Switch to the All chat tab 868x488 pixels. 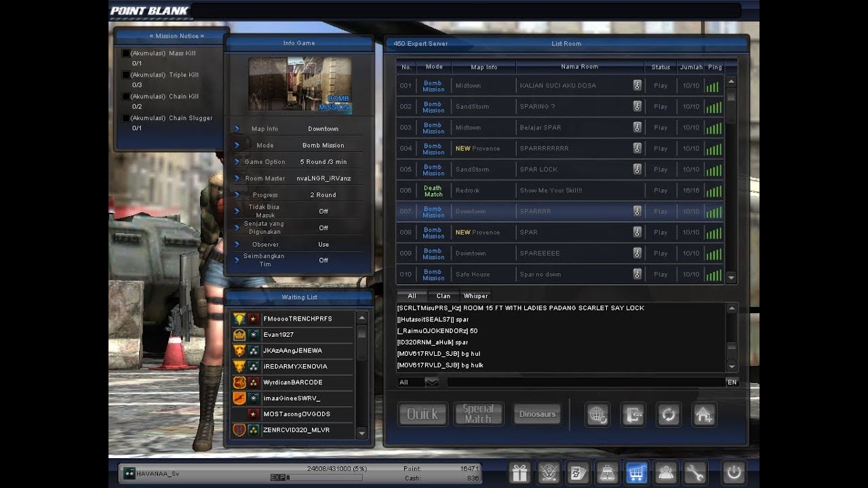pyautogui.click(x=412, y=296)
